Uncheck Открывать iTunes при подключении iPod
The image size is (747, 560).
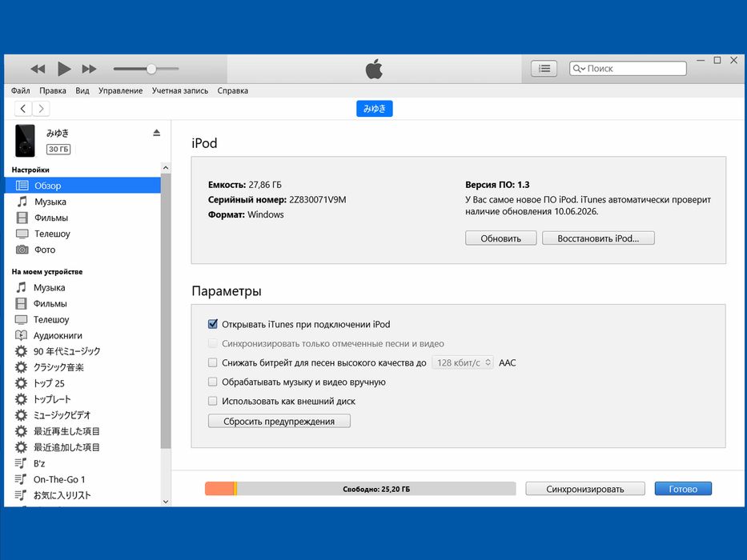[x=213, y=324]
